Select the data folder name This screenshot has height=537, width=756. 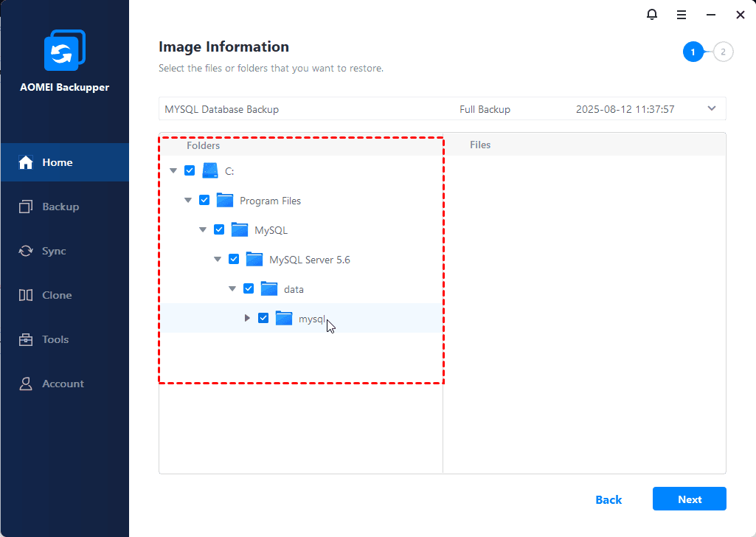pyautogui.click(x=294, y=289)
